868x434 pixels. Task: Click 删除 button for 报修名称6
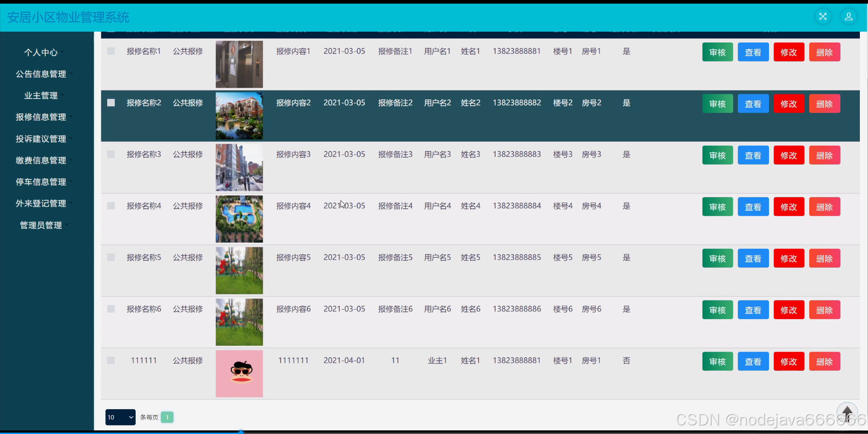point(825,310)
